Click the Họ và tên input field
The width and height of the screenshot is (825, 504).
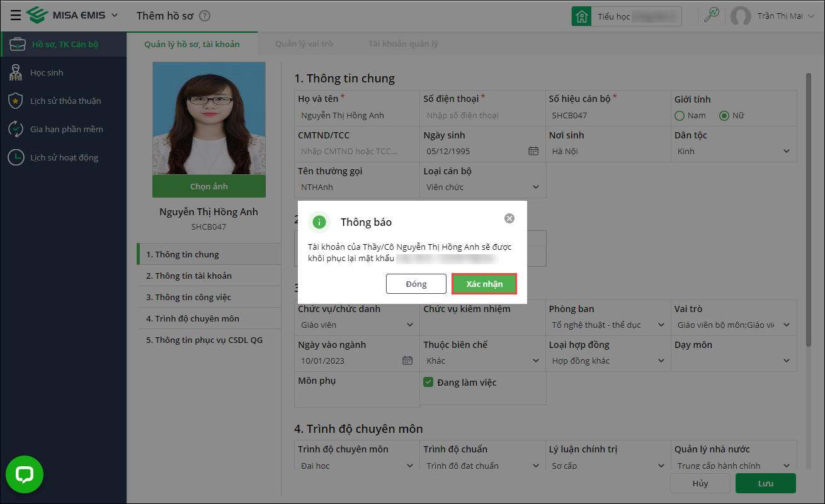coord(356,115)
